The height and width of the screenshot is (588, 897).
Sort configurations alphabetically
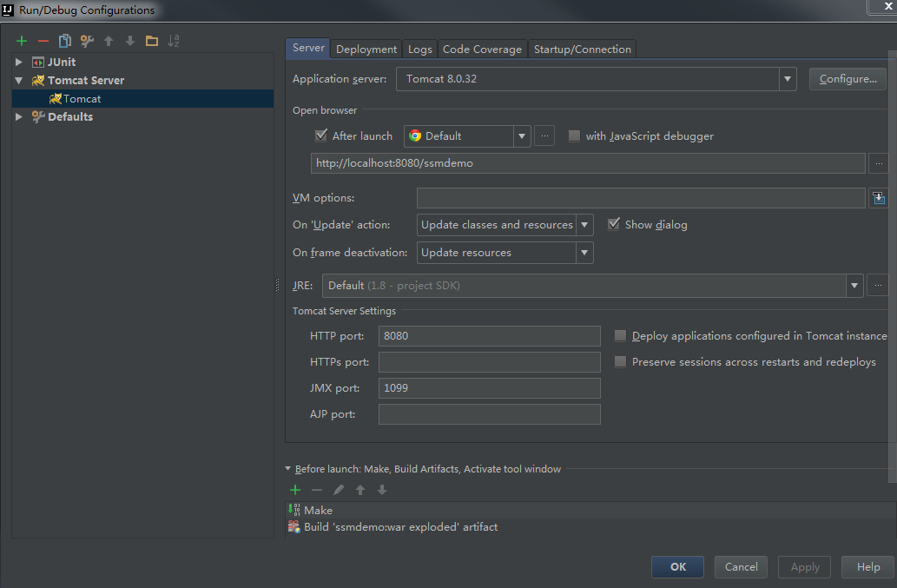pos(174,41)
